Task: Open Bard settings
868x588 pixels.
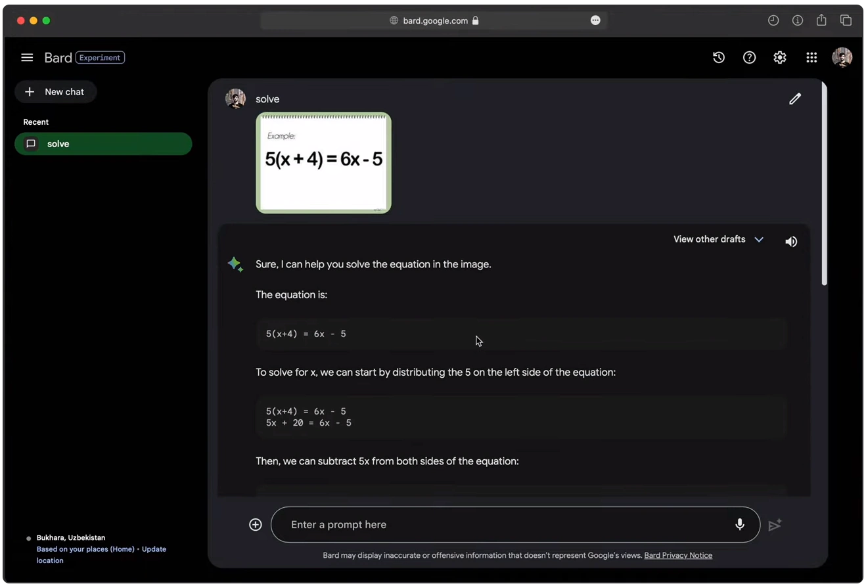Action: pyautogui.click(x=779, y=57)
